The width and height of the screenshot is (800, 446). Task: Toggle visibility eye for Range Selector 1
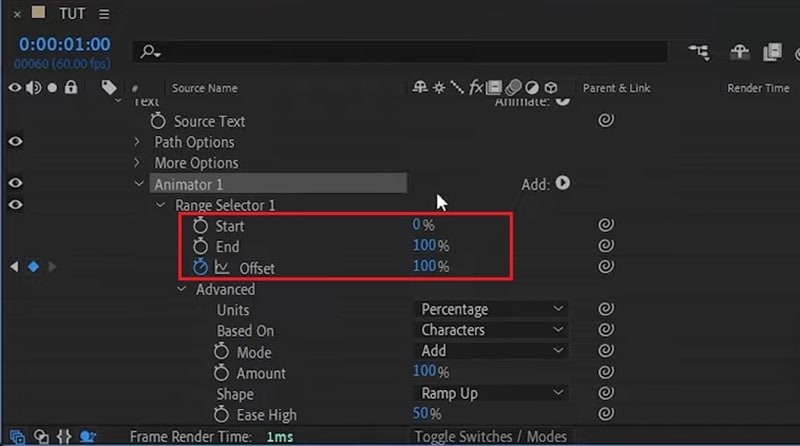[x=15, y=204]
